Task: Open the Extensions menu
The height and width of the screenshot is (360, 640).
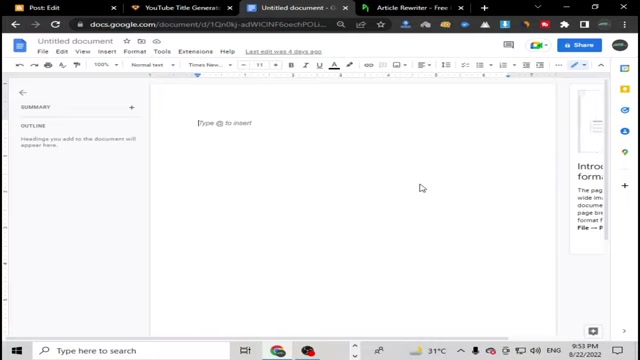Action: point(195,52)
